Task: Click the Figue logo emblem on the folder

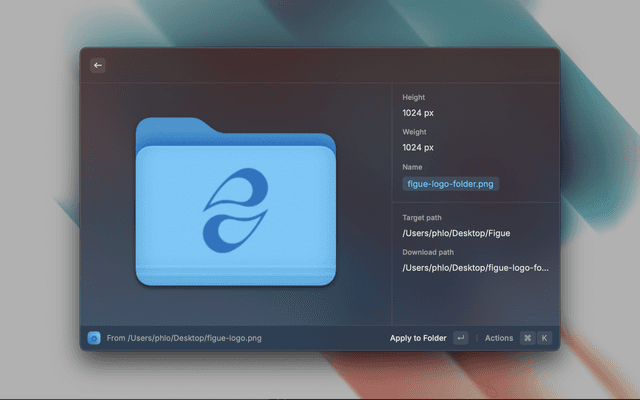Action: 235,210
